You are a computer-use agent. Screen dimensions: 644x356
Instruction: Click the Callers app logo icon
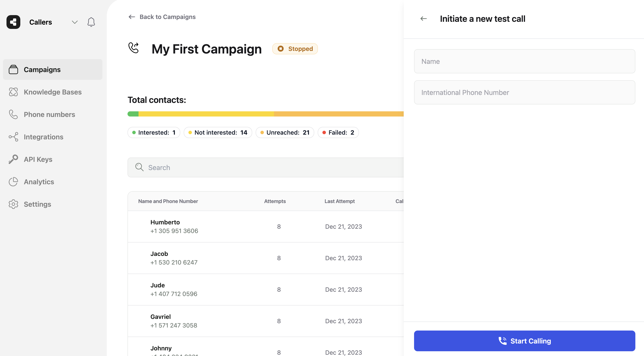coord(13,22)
